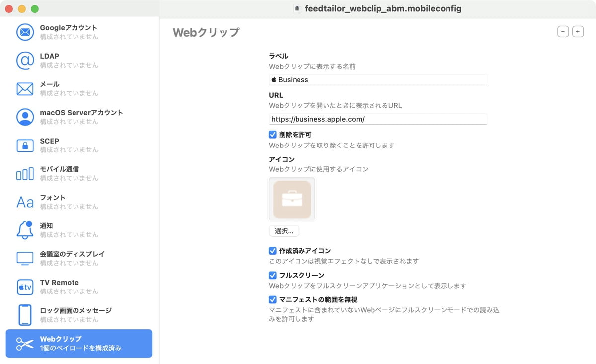Uncheck the 削除を許可 checkbox
This screenshot has height=364, width=596.
point(273,135)
